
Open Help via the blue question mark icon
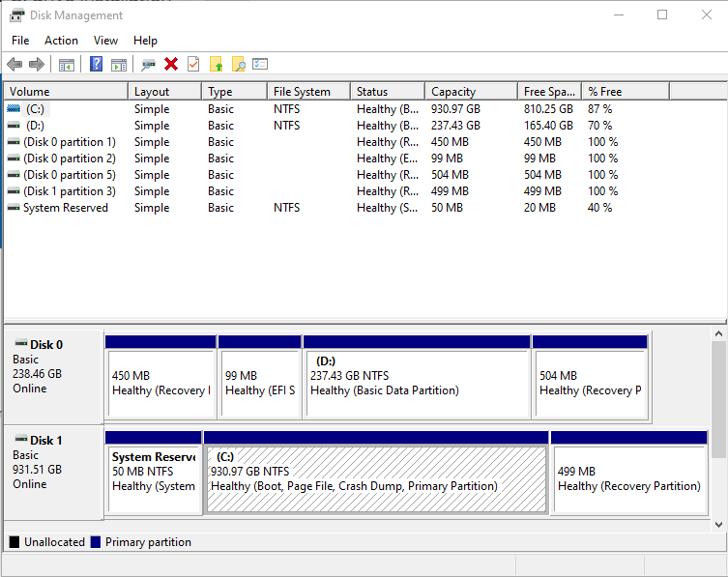(x=96, y=64)
